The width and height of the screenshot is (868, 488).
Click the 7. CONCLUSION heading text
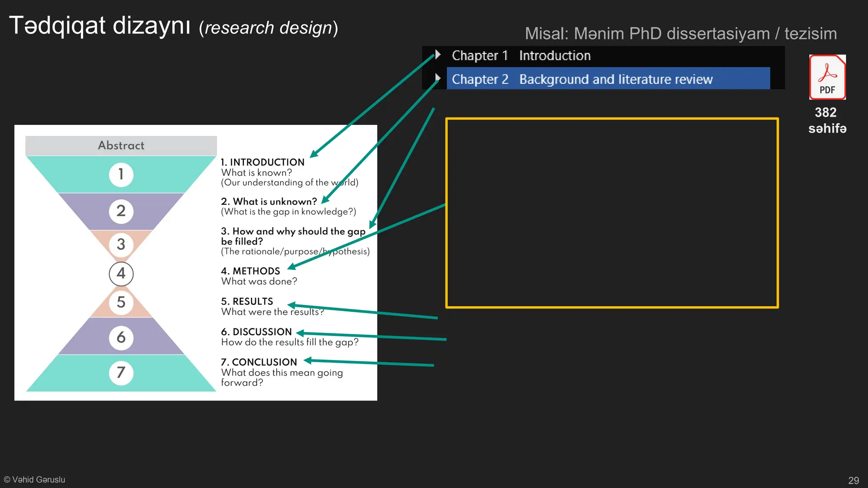pos(259,362)
